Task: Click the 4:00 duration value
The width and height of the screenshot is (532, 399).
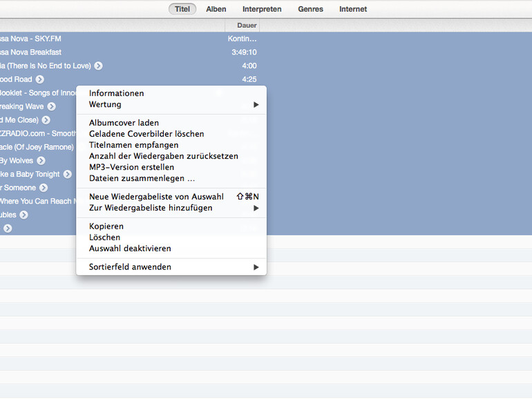Action: 249,66
